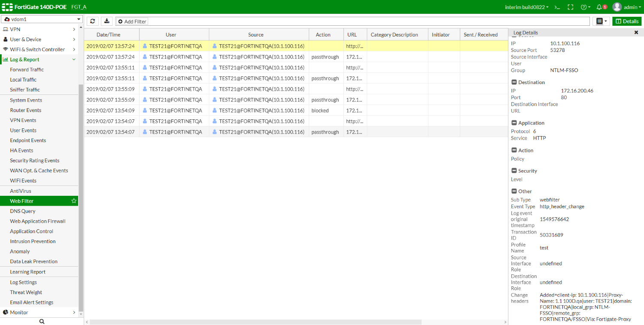Click the Sent / Received column header
Viewport: 644px width, 325px height.
[x=484, y=35]
